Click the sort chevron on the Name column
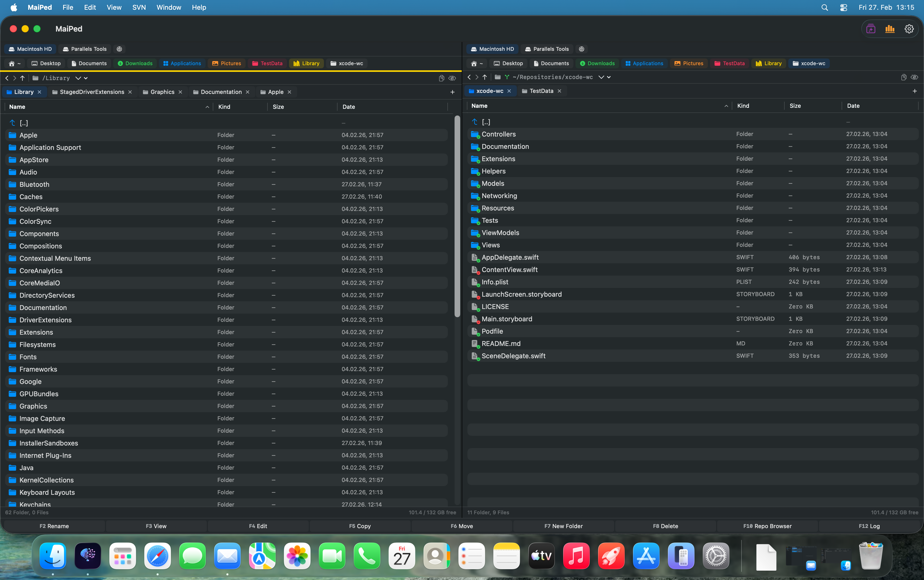 pos(207,107)
